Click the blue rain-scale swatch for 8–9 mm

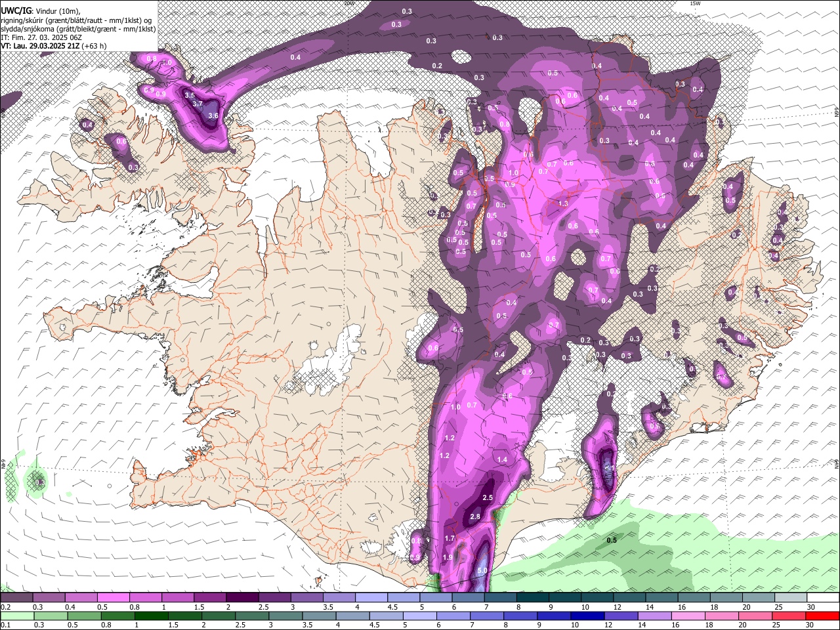click(x=520, y=616)
